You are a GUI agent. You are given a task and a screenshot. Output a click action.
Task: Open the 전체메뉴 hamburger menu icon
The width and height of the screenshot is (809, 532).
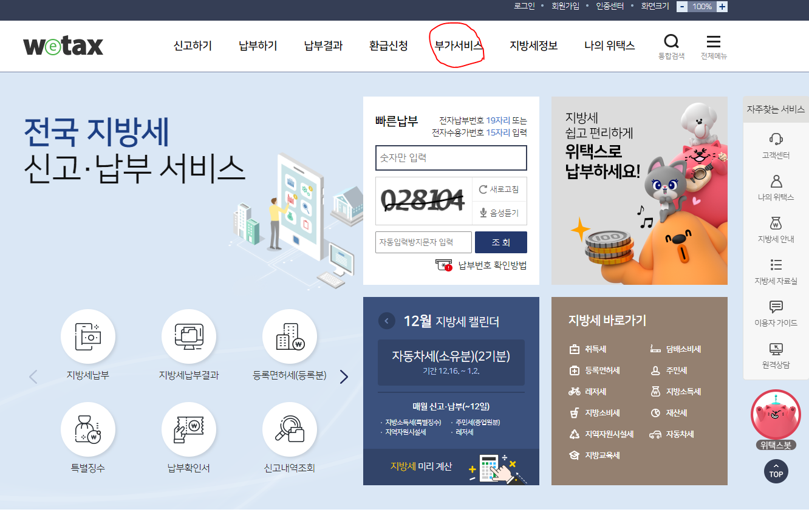coord(713,41)
